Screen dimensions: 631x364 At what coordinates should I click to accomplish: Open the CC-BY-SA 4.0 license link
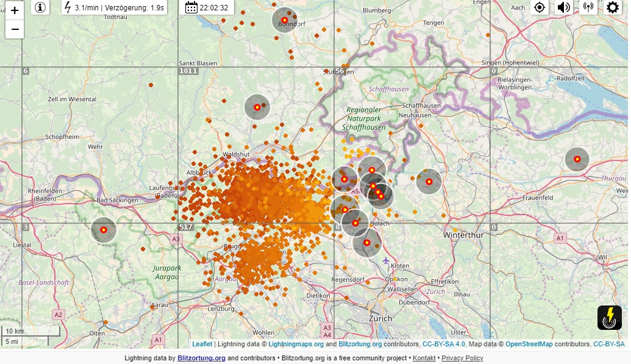(443, 344)
